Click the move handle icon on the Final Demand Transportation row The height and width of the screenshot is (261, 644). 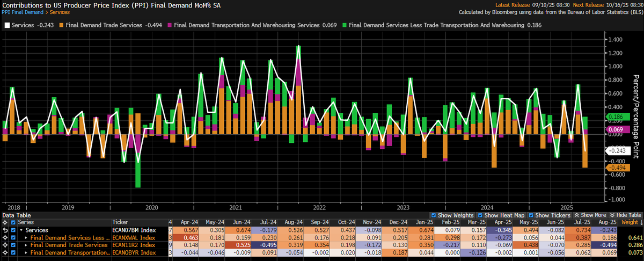pyautogui.click(x=5, y=252)
